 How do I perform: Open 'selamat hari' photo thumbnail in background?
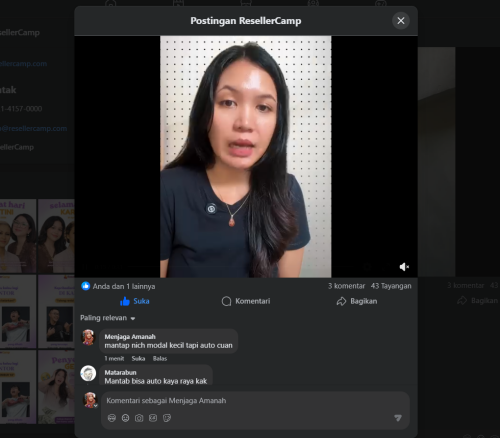[18, 236]
